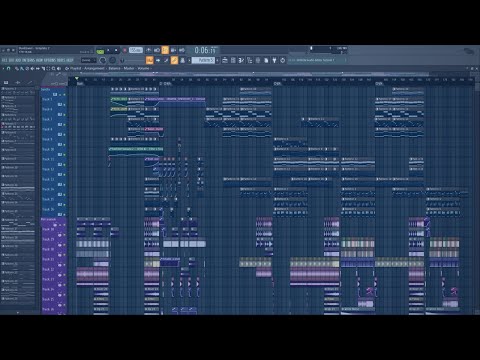Select the Draw pencil tool in the Playlist
The image size is (480, 360).
(17, 69)
